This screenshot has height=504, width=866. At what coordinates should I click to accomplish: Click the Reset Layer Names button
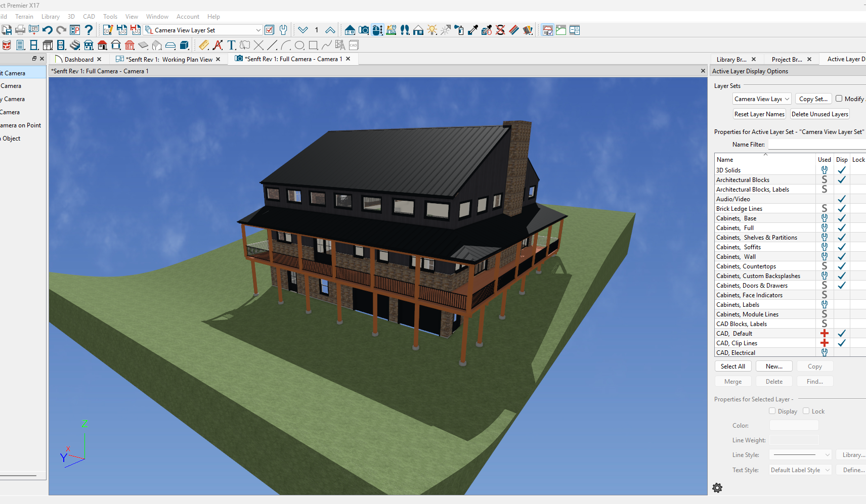click(759, 114)
